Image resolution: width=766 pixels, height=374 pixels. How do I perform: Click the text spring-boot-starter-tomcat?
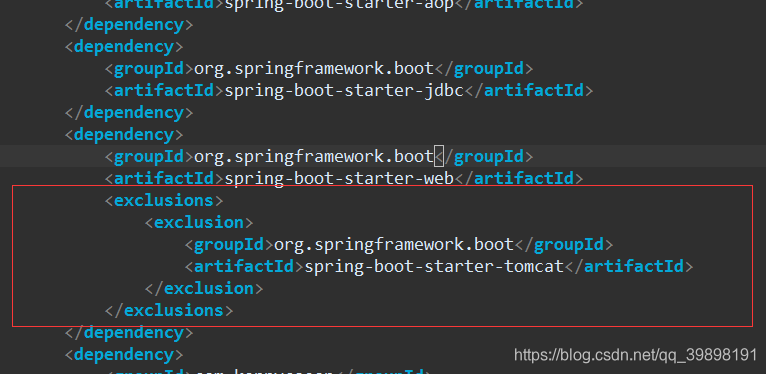(x=434, y=267)
